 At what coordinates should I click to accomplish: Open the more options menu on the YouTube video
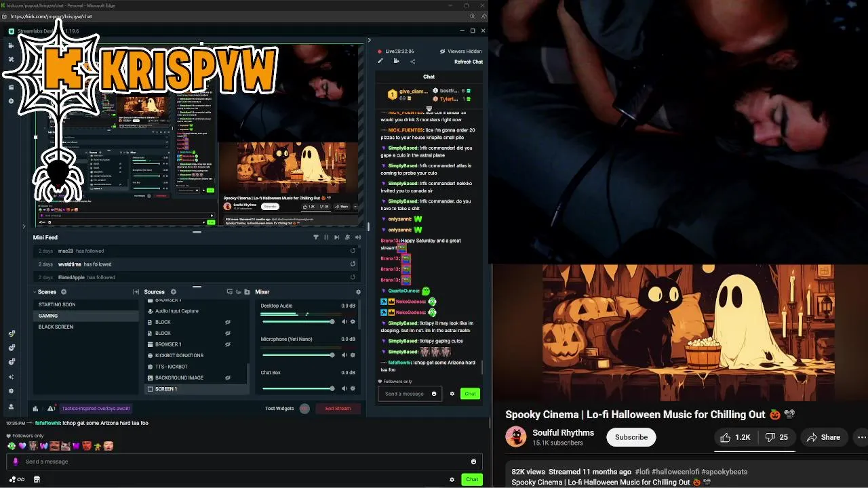coord(861,437)
